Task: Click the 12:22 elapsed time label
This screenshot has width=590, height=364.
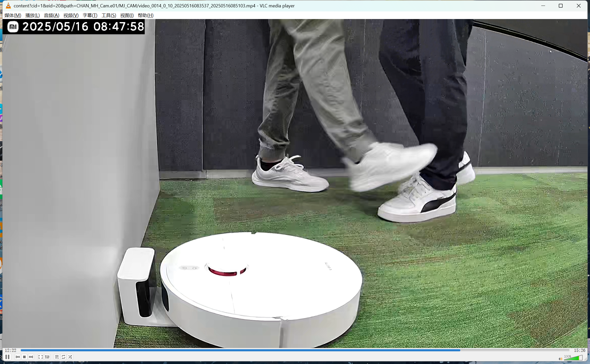Action: click(x=10, y=350)
